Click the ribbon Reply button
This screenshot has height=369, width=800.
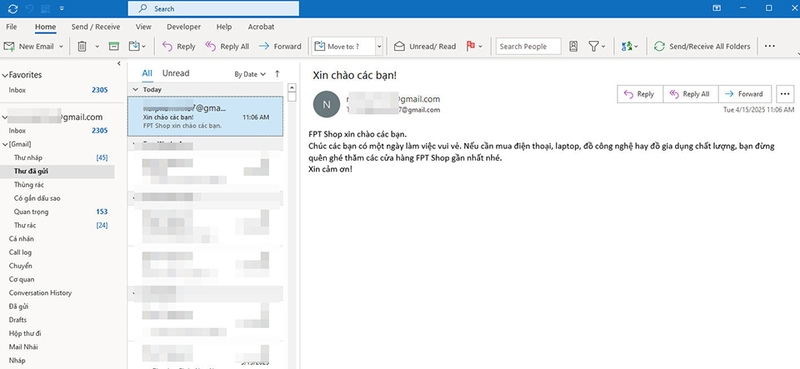click(179, 46)
